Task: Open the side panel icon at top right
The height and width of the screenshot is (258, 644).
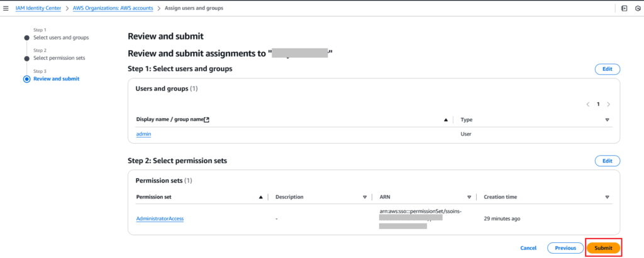Action: point(625,8)
